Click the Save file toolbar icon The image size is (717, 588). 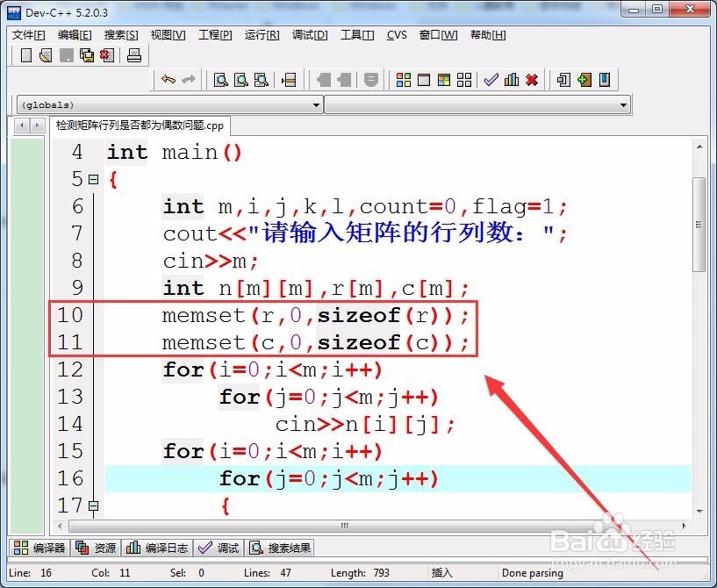click(x=67, y=55)
